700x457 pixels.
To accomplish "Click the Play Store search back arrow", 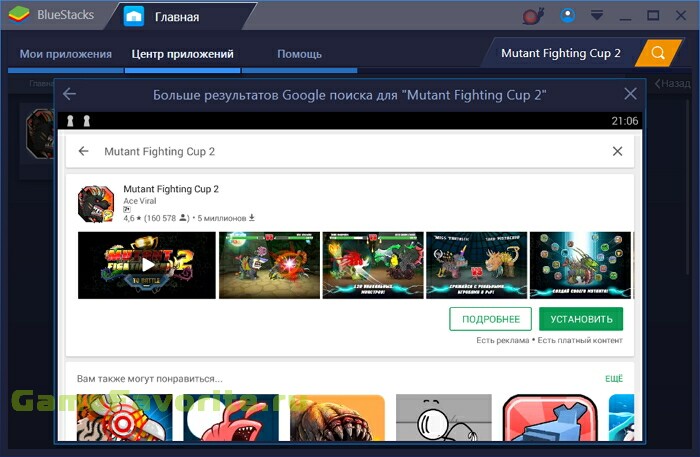I will [x=83, y=151].
